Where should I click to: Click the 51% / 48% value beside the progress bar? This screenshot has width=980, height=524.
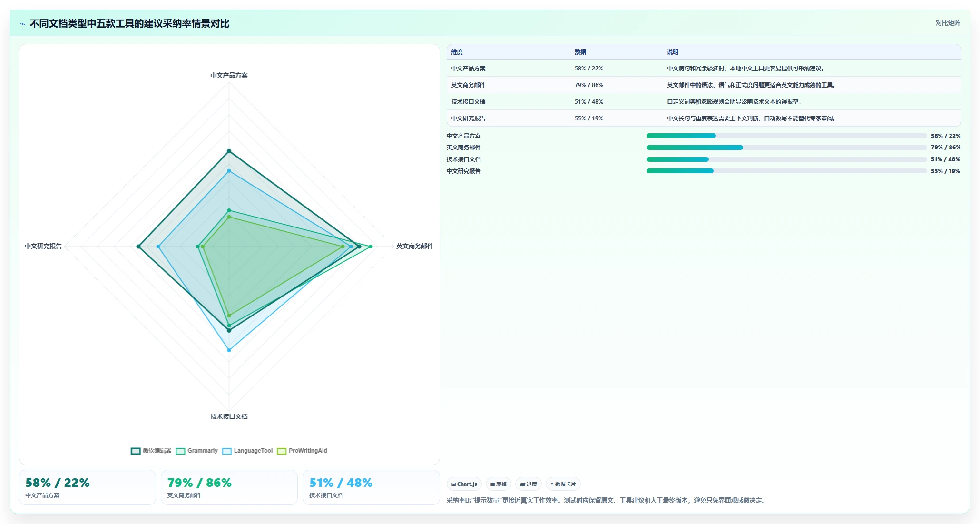pos(946,159)
